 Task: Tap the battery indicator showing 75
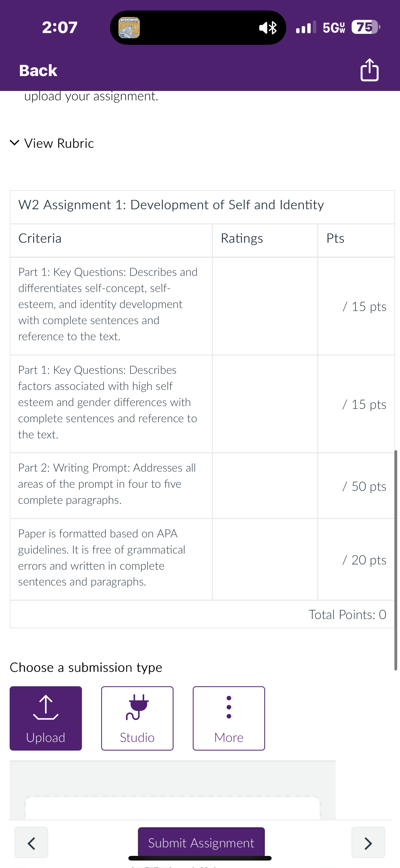[366, 27]
